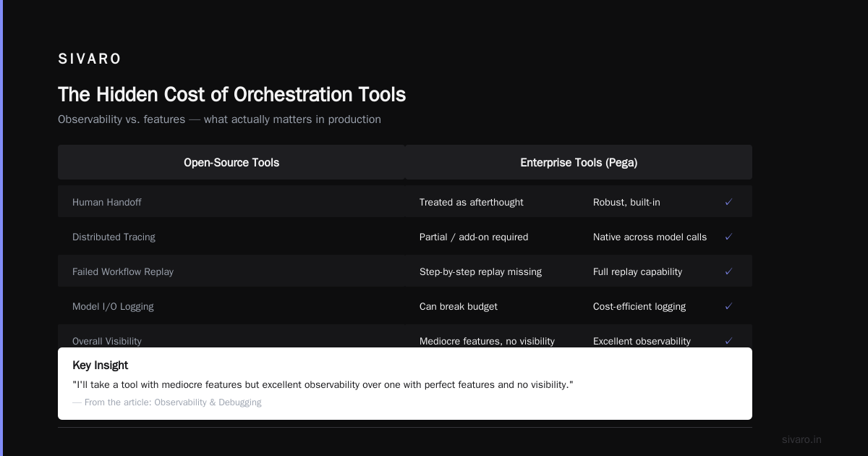Image resolution: width=868 pixels, height=456 pixels.
Task: Click the 'From the article: Observability & Debugging' attribution
Action: pyautogui.click(x=167, y=402)
